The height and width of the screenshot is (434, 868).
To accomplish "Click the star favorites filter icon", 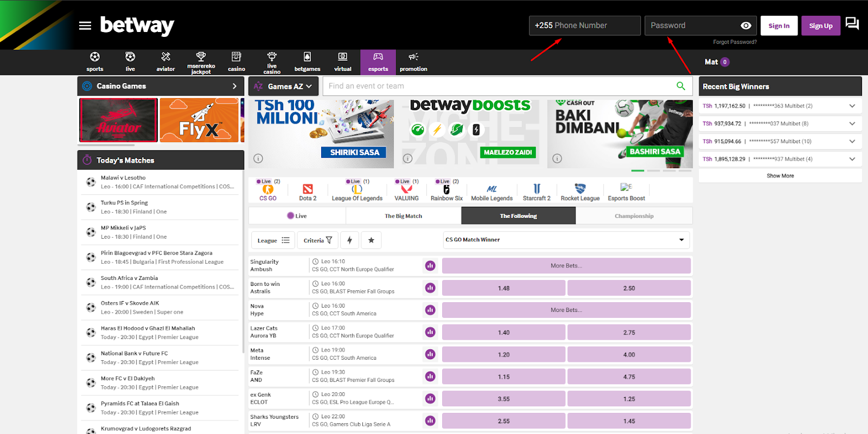I will (x=371, y=240).
